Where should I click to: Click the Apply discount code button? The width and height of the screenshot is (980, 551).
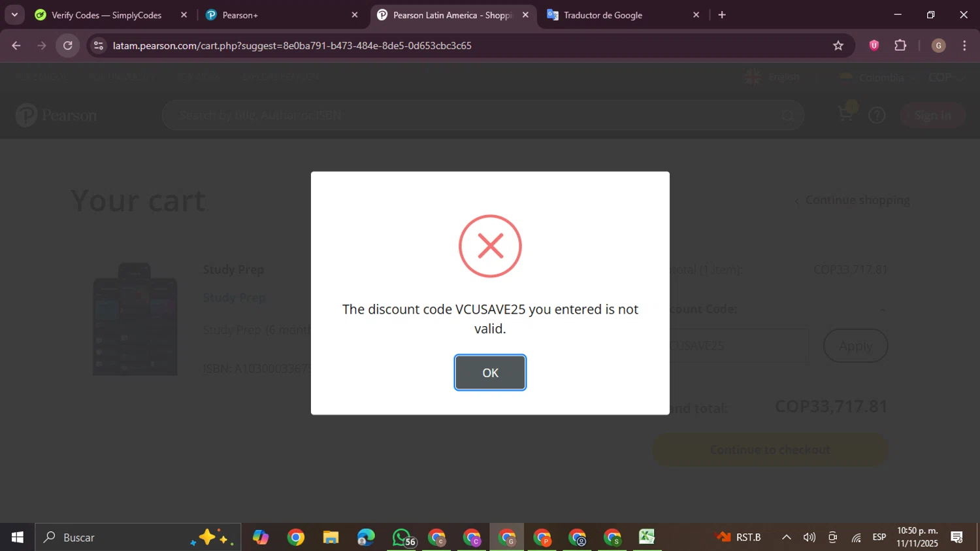tap(855, 346)
